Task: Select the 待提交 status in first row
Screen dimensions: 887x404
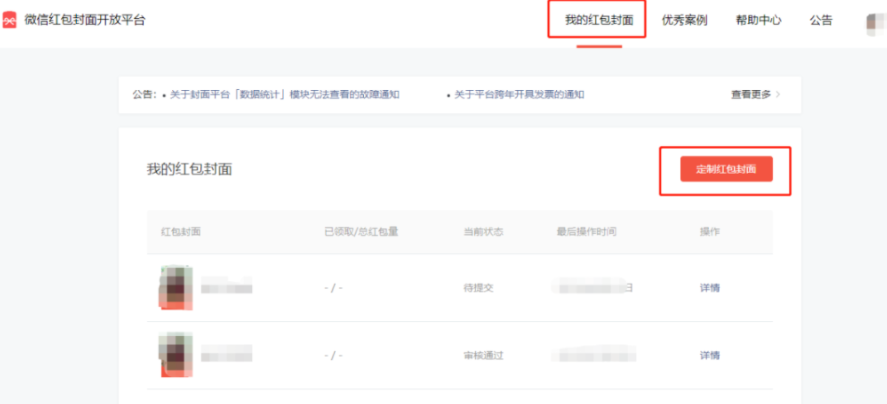Action: click(477, 288)
